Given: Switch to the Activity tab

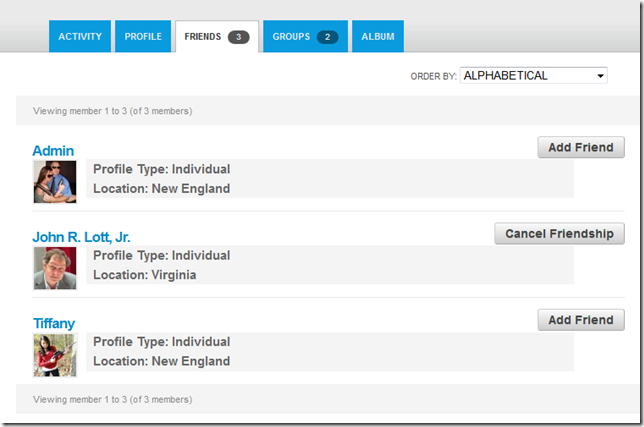Looking at the screenshot, I should (x=80, y=37).
